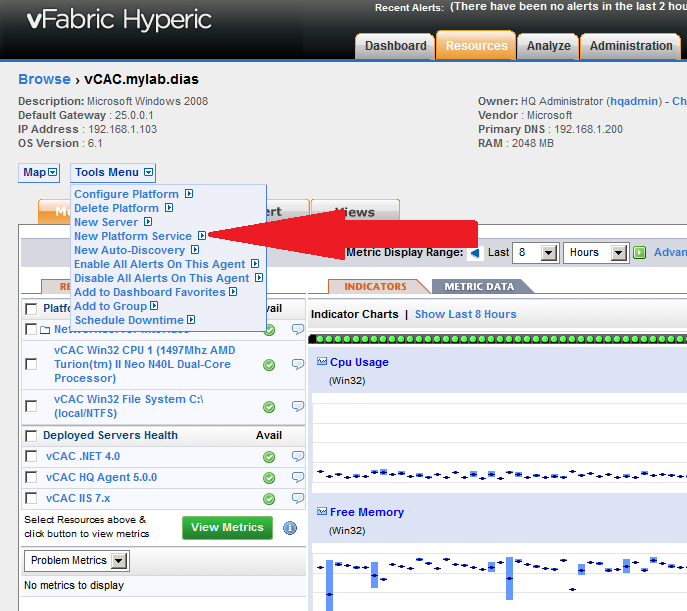Click arrow icon beside New Server
This screenshot has height=611, width=687.
pyautogui.click(x=148, y=222)
